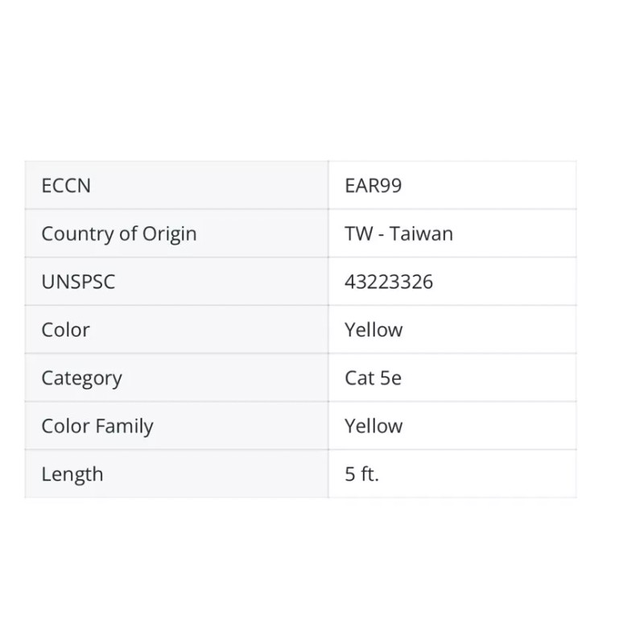Select the Yellow value beside Color Family
The width and height of the screenshot is (644, 644).
click(x=374, y=426)
